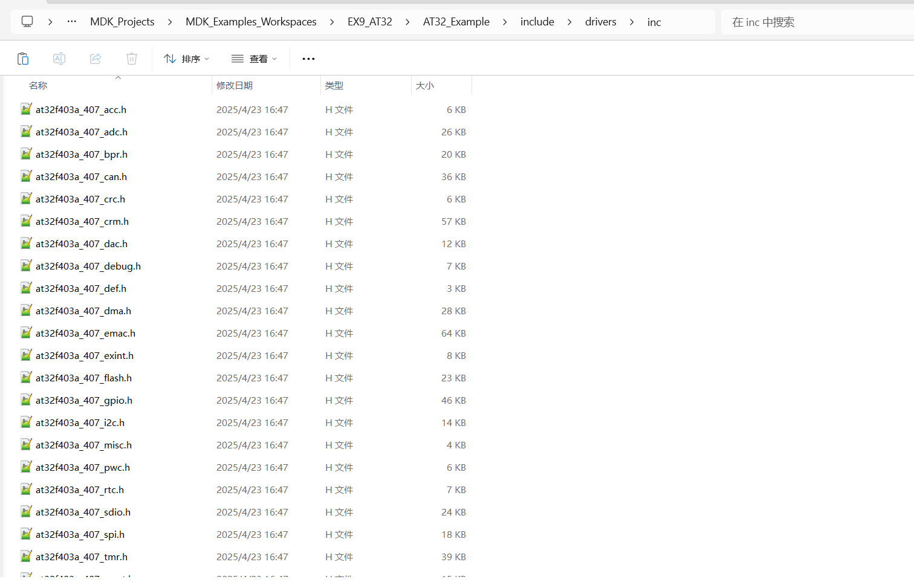Click H 文件 type of at32f403a_407_flash.h row

[x=339, y=378]
